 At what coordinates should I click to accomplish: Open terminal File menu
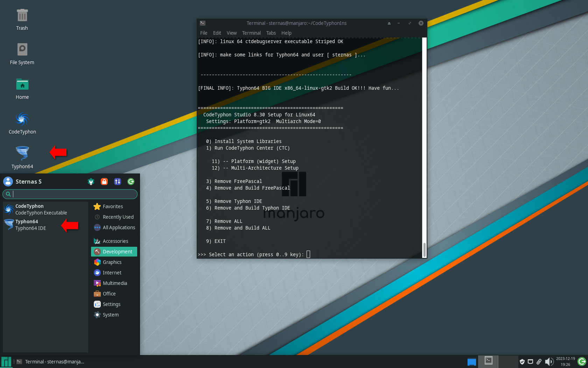204,33
